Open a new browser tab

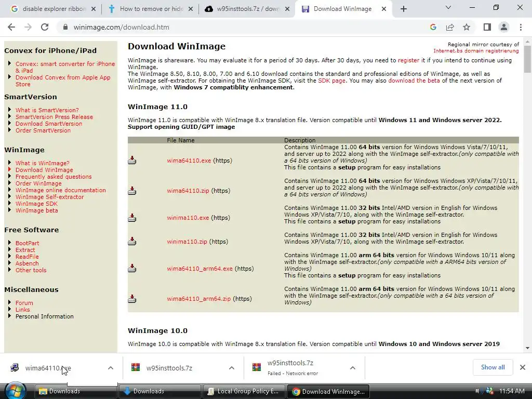[403, 9]
